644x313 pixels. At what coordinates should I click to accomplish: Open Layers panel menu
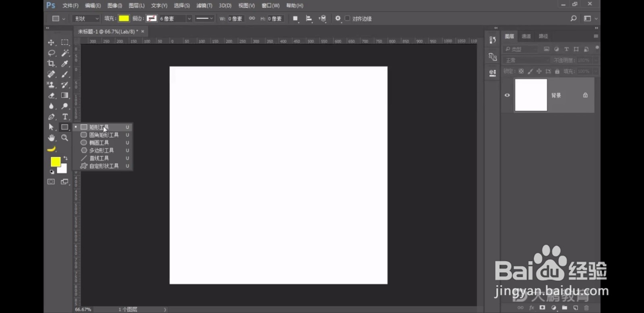[596, 36]
